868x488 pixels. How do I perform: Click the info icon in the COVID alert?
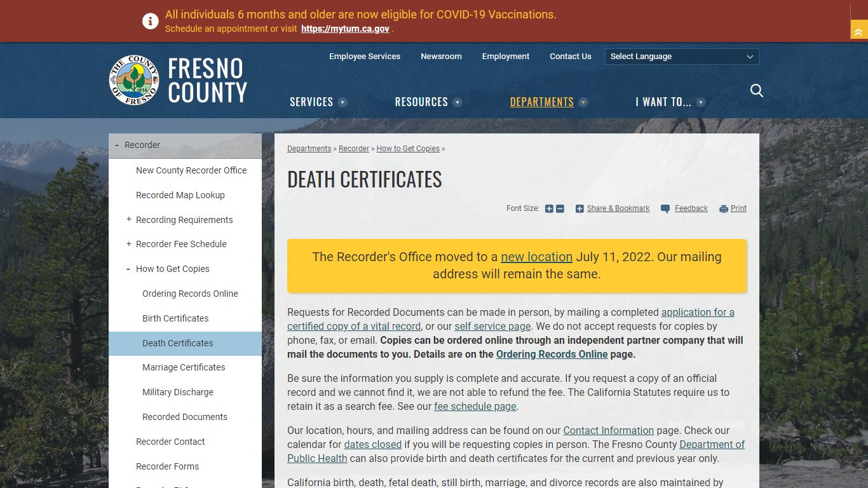coord(150,21)
